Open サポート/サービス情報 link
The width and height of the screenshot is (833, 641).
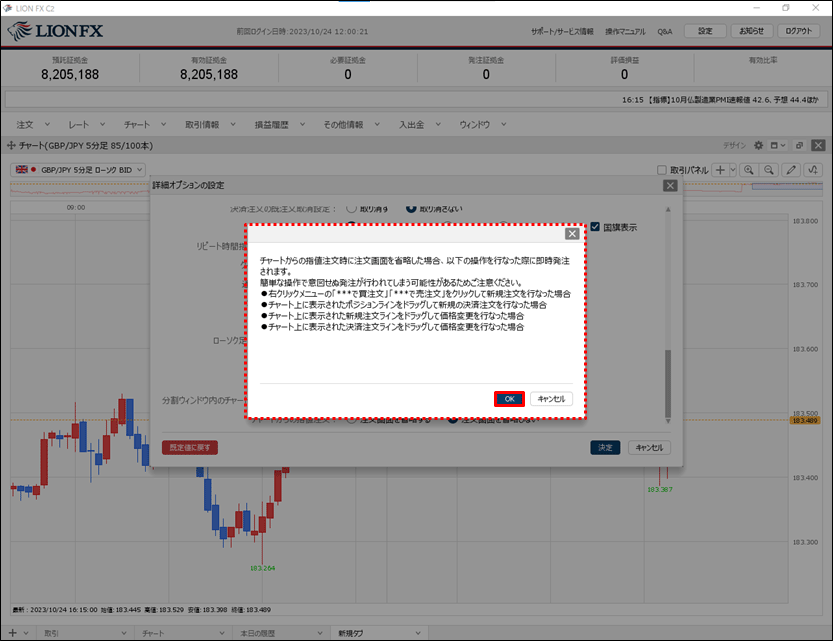tap(562, 32)
